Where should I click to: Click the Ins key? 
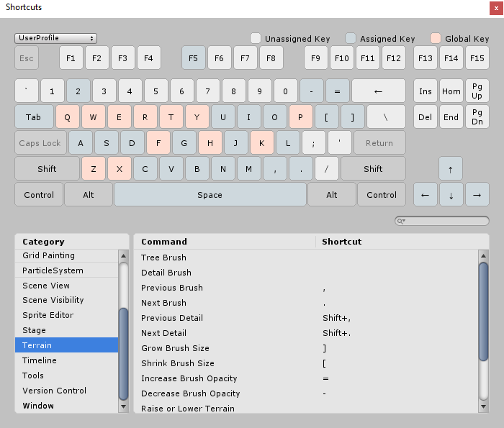click(x=426, y=91)
